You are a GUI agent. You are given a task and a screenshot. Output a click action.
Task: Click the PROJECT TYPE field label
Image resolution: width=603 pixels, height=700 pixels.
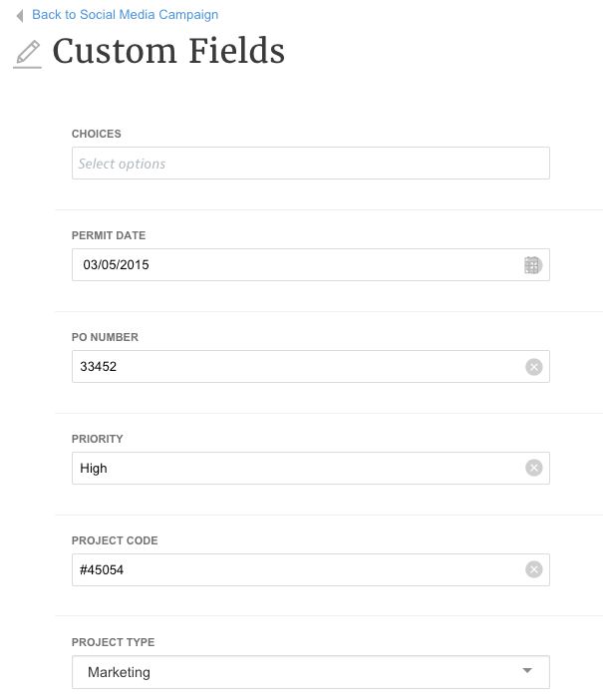pos(113,642)
